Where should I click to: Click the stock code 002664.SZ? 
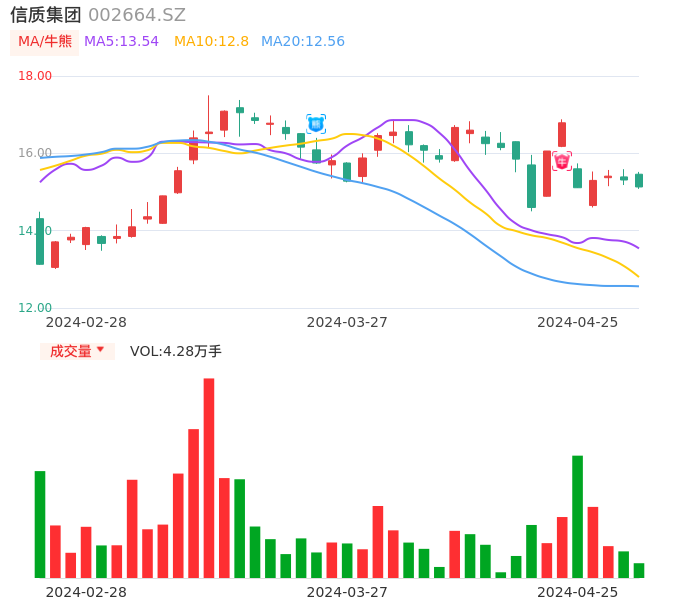(137, 15)
